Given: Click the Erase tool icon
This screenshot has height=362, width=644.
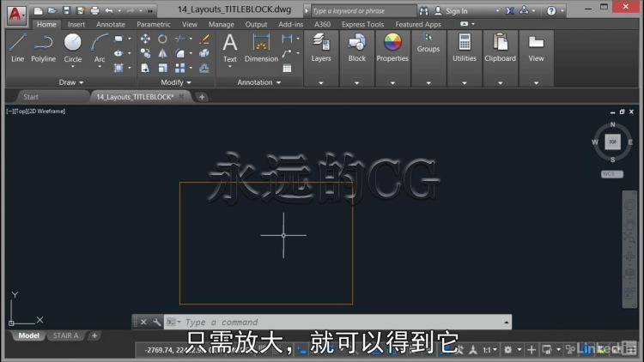Looking at the screenshot, I should pos(204,39).
